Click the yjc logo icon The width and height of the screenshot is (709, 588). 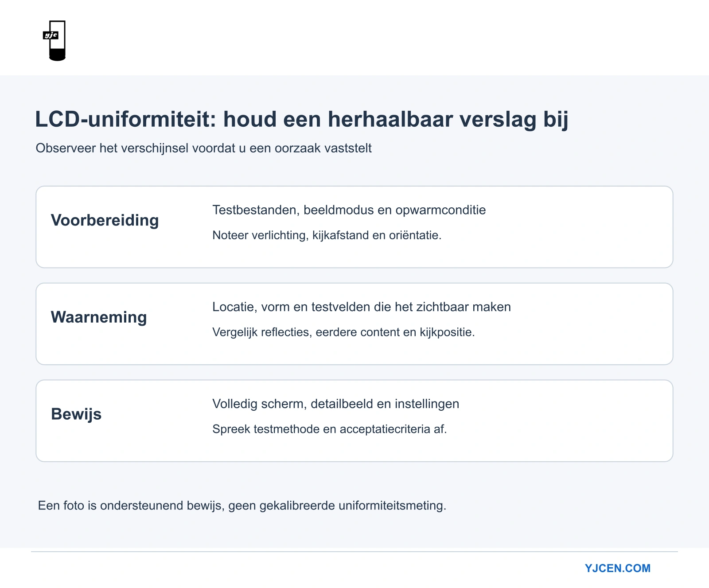pos(55,40)
